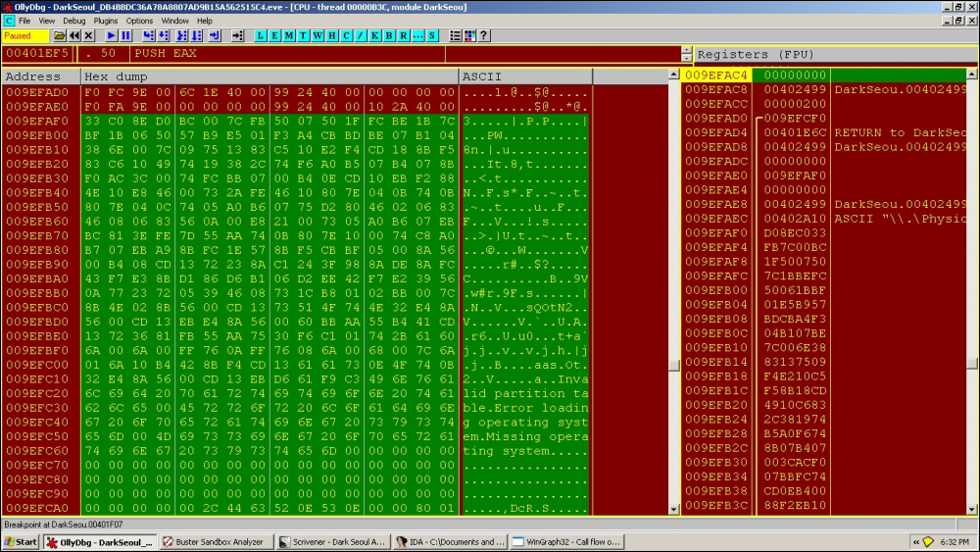Click Go to address arrow icon
This screenshot has width=980, height=552.
pyautogui.click(x=237, y=35)
